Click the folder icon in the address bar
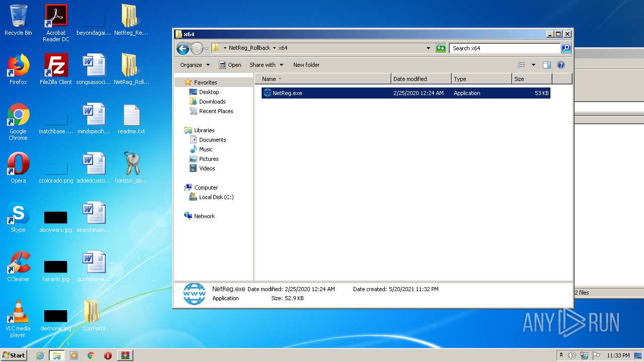This screenshot has width=644, height=362. coord(216,48)
